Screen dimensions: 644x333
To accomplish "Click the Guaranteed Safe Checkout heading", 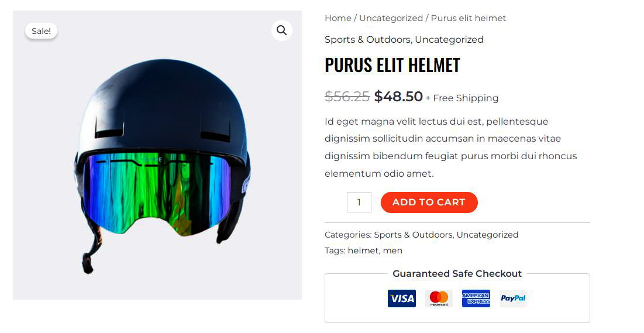I will (457, 274).
